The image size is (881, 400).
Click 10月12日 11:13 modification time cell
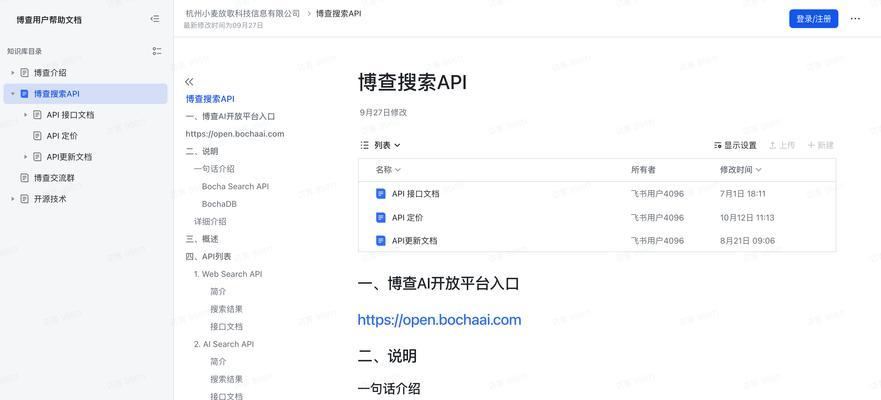click(x=747, y=217)
